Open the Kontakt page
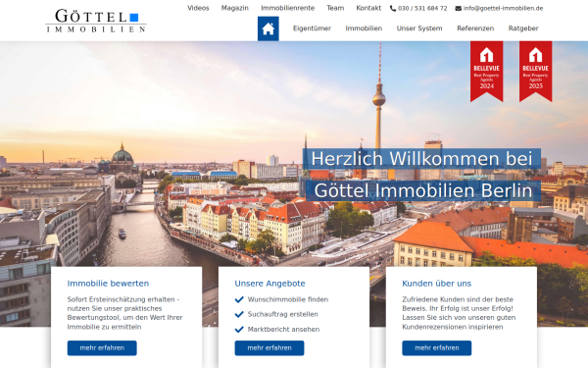The height and width of the screenshot is (368, 588). pyautogui.click(x=368, y=8)
